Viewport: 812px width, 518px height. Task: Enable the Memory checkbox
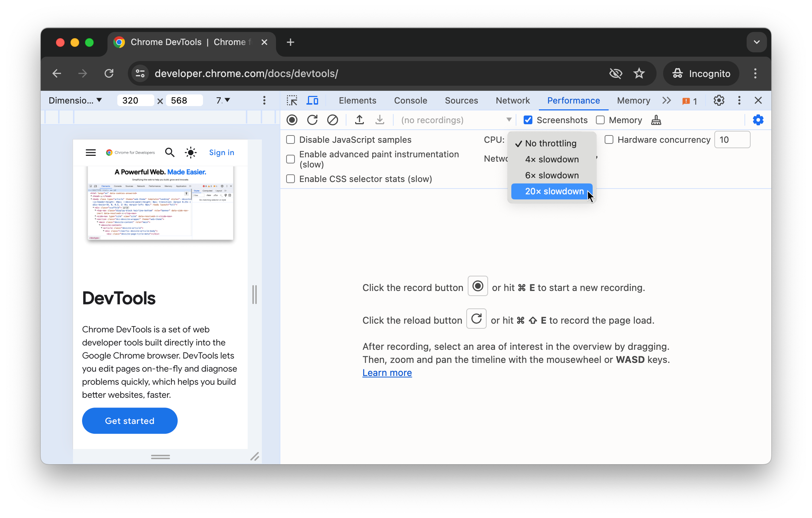(x=600, y=120)
